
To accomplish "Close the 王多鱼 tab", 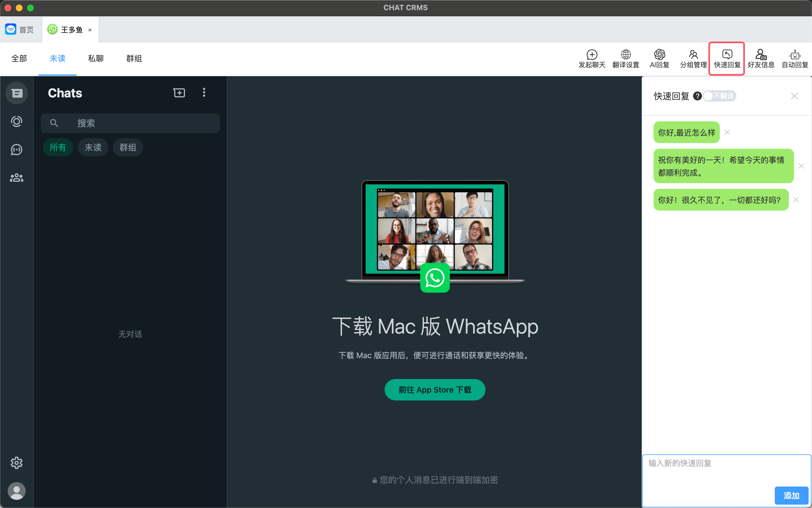I will point(90,30).
